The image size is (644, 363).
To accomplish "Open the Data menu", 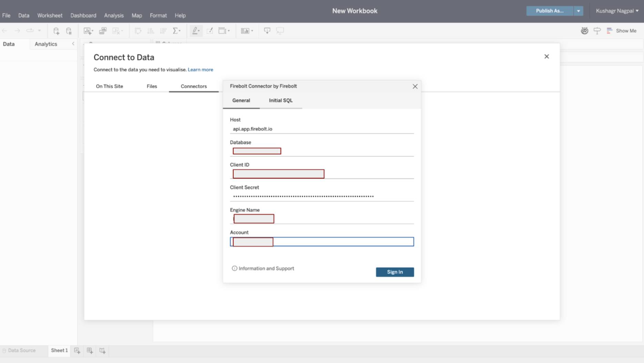I will [x=24, y=15].
